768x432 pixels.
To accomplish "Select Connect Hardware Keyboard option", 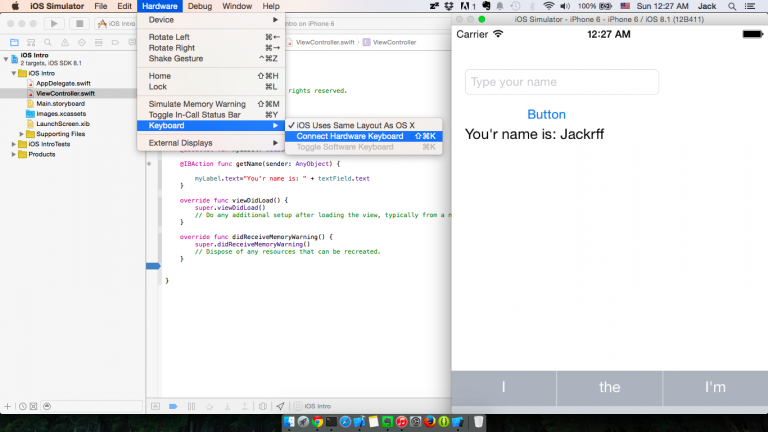I will tap(350, 136).
